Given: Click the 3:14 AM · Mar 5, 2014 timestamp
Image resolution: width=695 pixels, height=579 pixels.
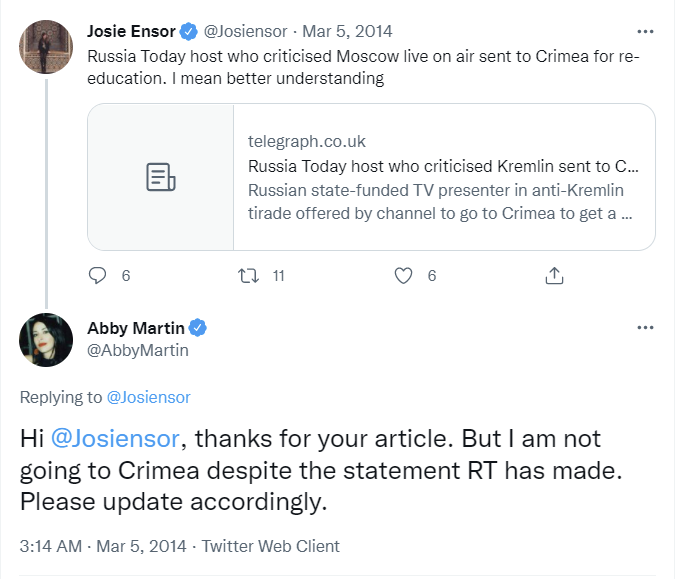Looking at the screenshot, I should coord(104,546).
